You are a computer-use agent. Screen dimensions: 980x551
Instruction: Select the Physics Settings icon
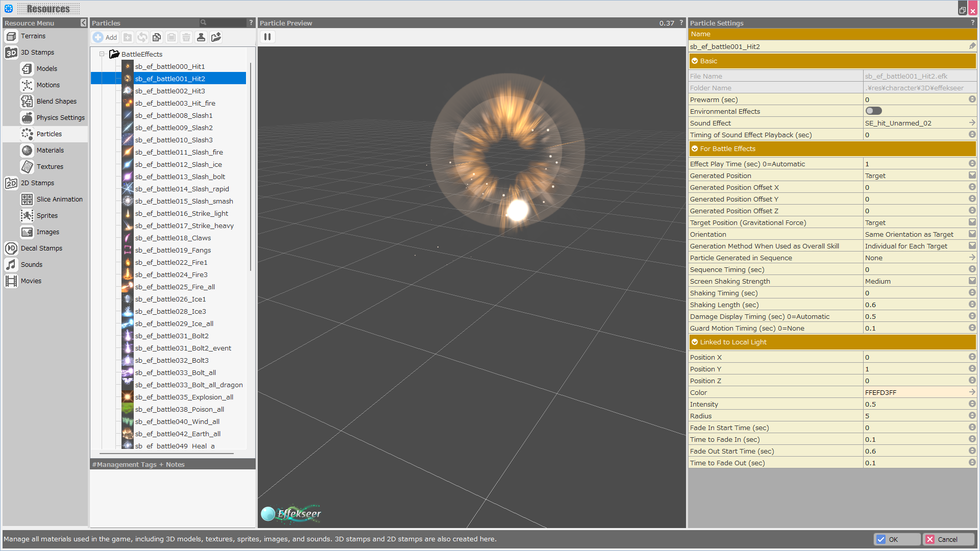27,117
